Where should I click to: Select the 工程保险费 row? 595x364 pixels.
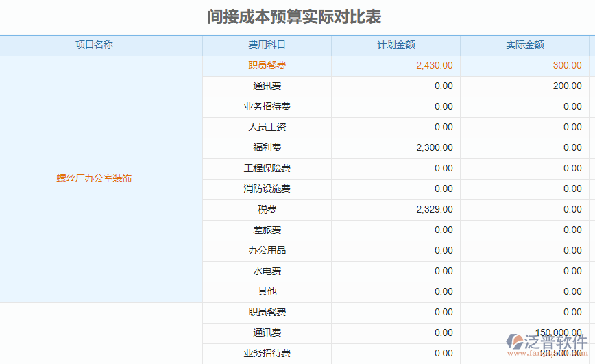[x=267, y=169]
